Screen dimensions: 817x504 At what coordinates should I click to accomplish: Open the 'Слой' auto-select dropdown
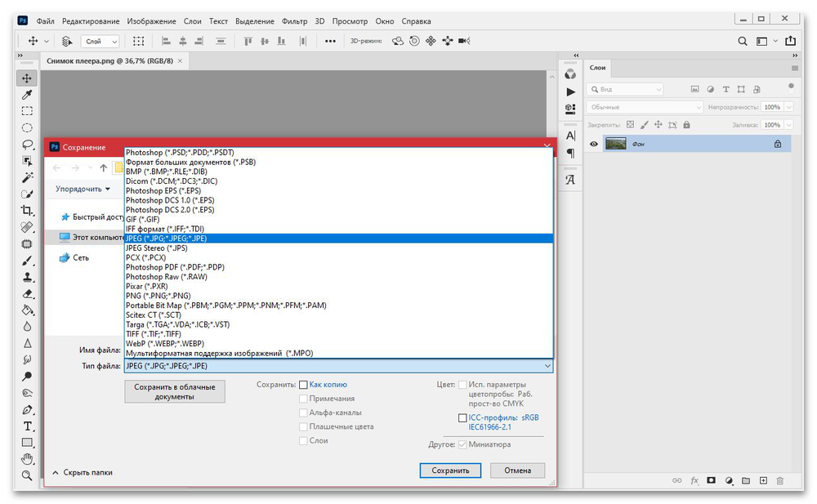pyautogui.click(x=101, y=41)
